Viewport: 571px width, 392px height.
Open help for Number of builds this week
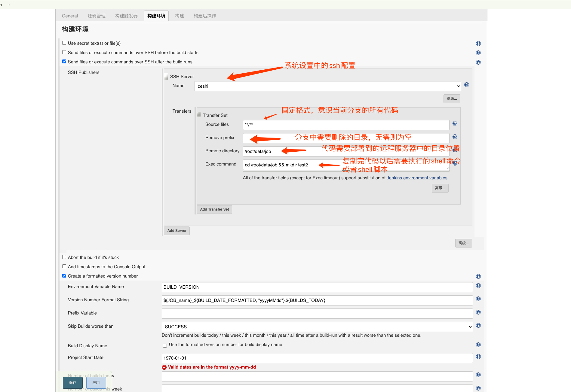pos(478,388)
